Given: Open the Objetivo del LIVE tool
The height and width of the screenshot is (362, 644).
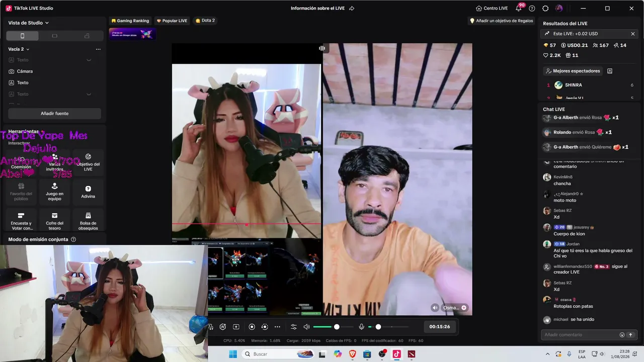Looking at the screenshot, I should click(88, 163).
